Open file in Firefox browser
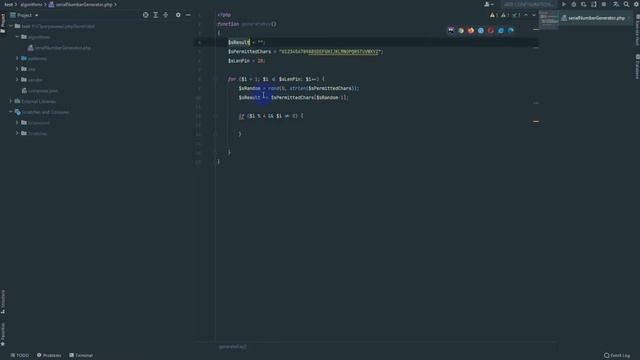Screen dimensions: 640x360 [x=471, y=30]
